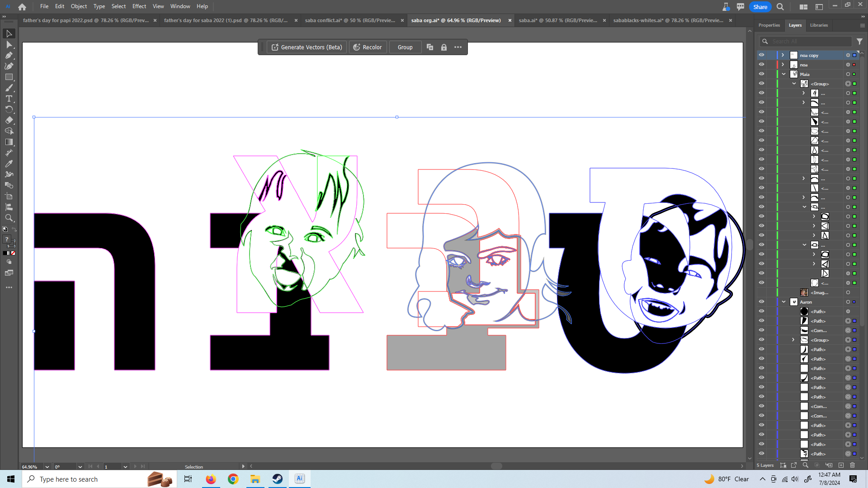Select the Zoom tool in toolbar
The image size is (868, 488).
click(9, 218)
